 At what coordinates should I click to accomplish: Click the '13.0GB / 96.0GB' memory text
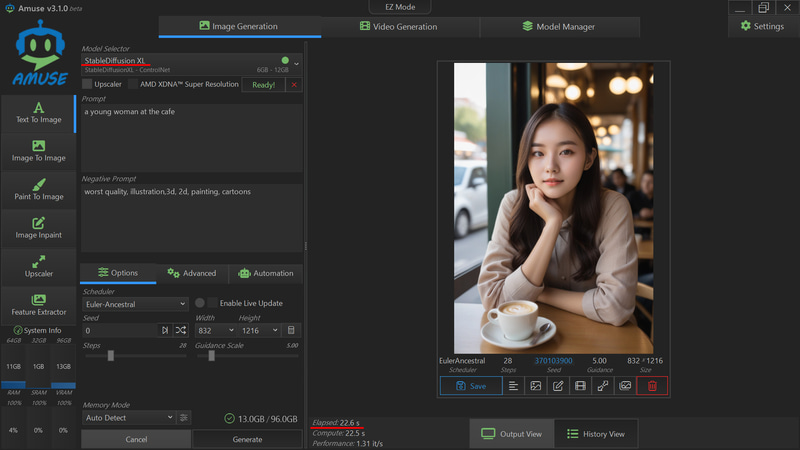point(268,419)
